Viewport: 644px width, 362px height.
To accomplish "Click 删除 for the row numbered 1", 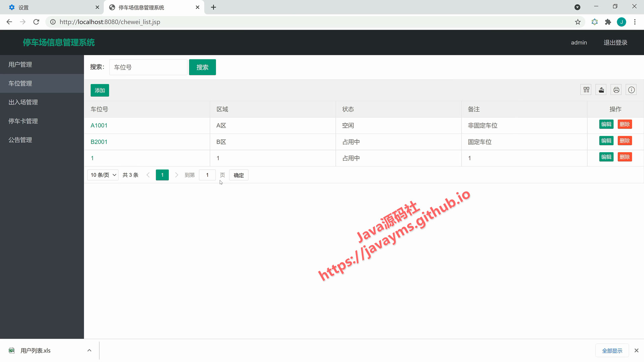I will coord(625,157).
